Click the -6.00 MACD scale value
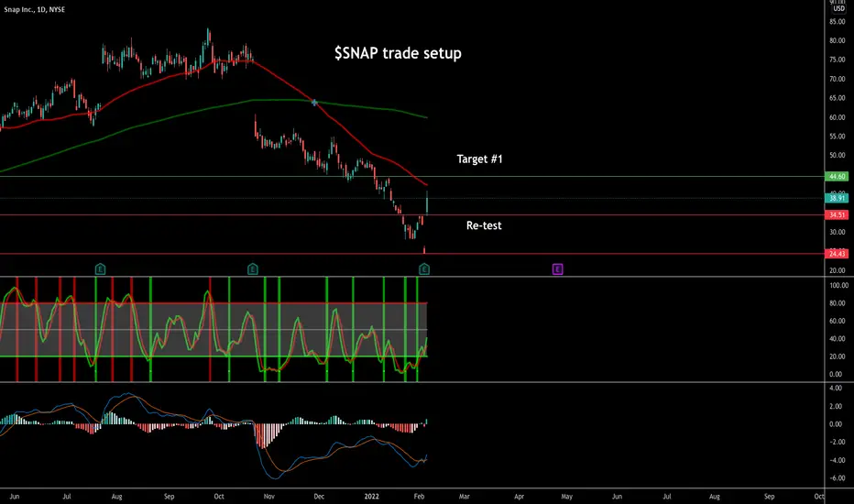 click(x=836, y=478)
